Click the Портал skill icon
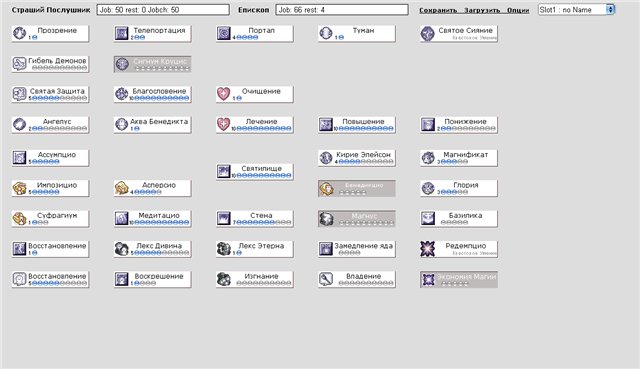Screen dimensions: 640x369 [x=223, y=33]
